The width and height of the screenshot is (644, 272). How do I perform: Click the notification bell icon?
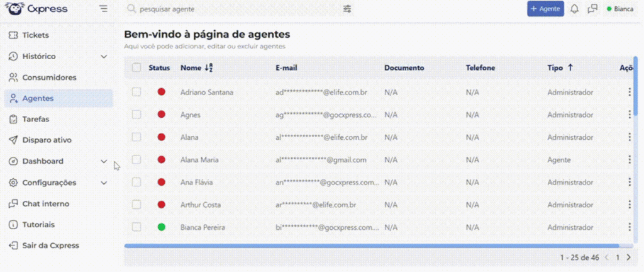[x=574, y=9]
